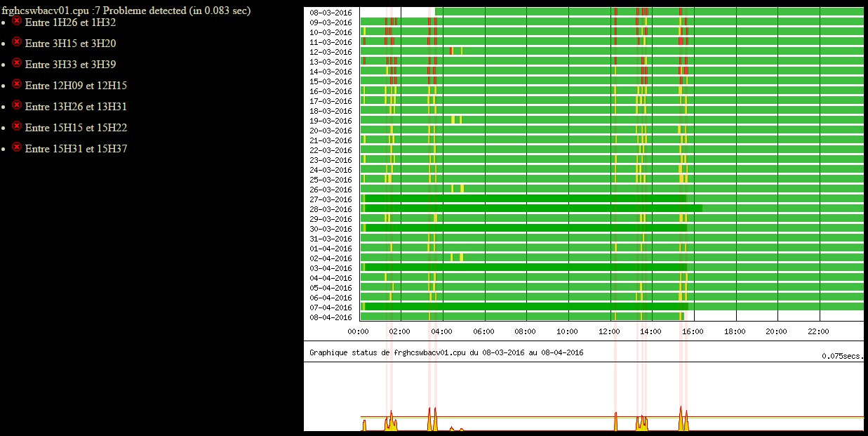Select the 17-03-2016 date row label
Viewport: 868px width, 436px height.
coord(331,101)
